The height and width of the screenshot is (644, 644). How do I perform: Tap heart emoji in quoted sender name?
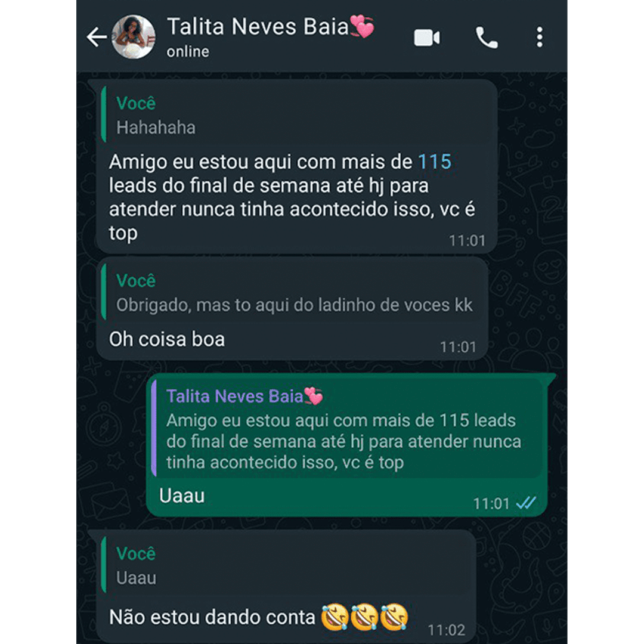pyautogui.click(x=314, y=397)
